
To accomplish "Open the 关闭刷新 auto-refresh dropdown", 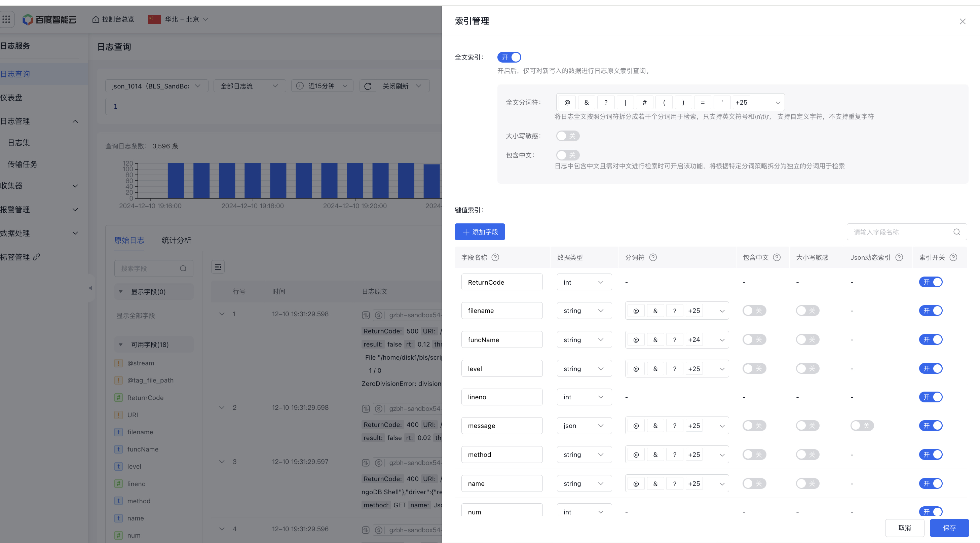I will tap(403, 86).
